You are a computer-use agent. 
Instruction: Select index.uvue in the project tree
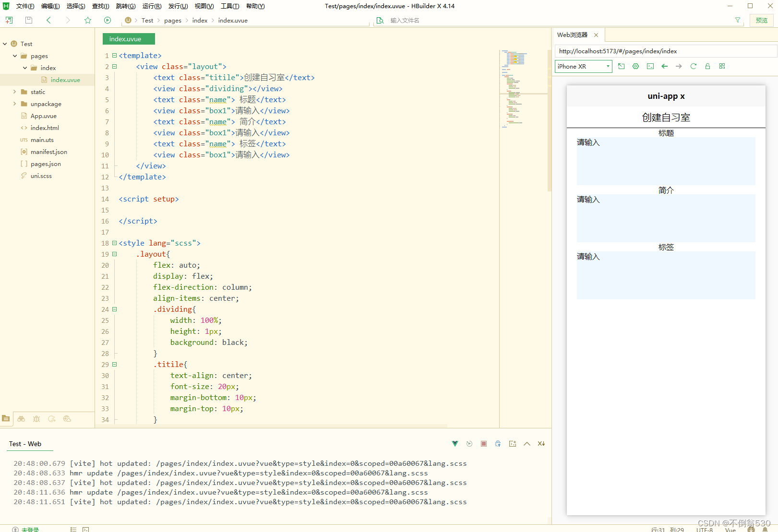tap(65, 80)
